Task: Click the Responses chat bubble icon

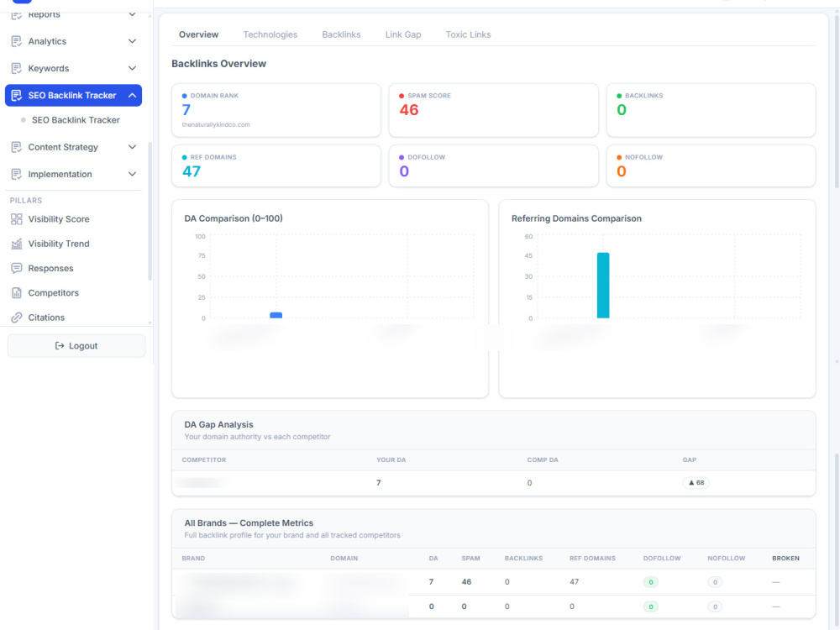Action: click(x=17, y=269)
